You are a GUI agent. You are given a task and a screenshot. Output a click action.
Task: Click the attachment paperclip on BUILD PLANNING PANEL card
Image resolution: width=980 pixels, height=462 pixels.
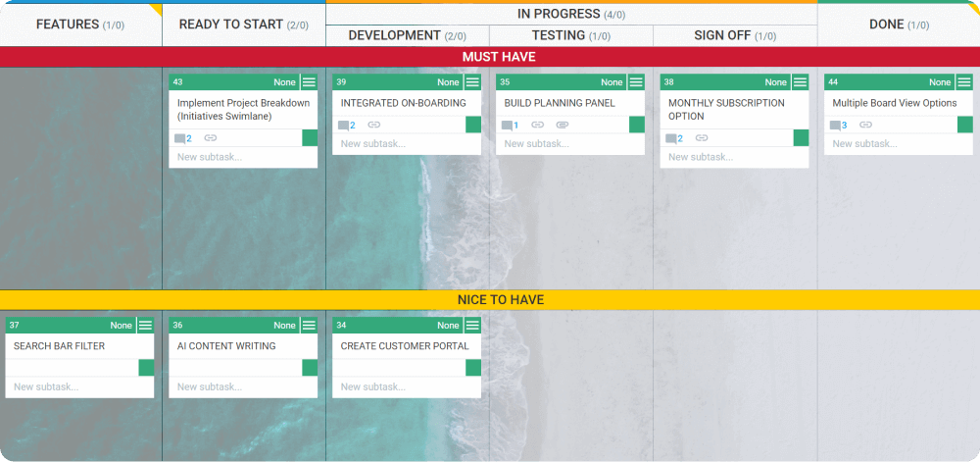(x=562, y=126)
